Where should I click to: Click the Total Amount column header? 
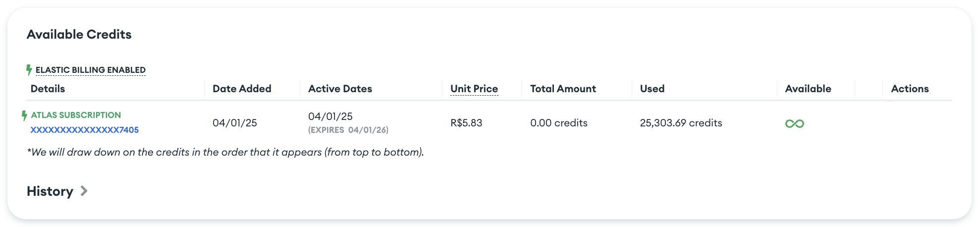pos(563,89)
